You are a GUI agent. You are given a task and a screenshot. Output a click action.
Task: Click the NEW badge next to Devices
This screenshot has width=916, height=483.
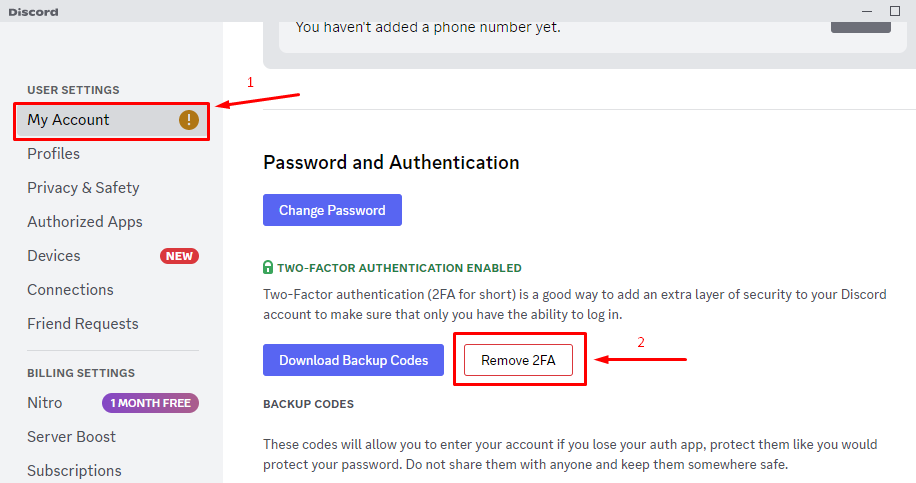[x=179, y=256]
